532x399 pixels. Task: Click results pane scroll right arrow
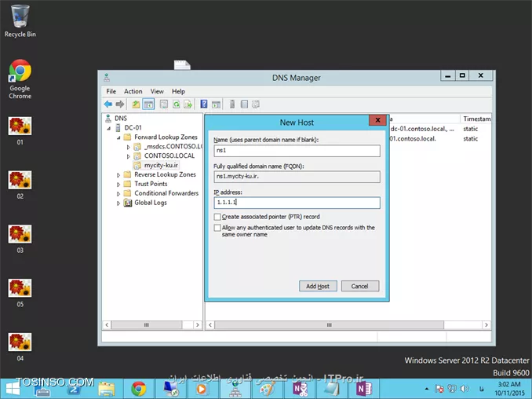coord(486,325)
